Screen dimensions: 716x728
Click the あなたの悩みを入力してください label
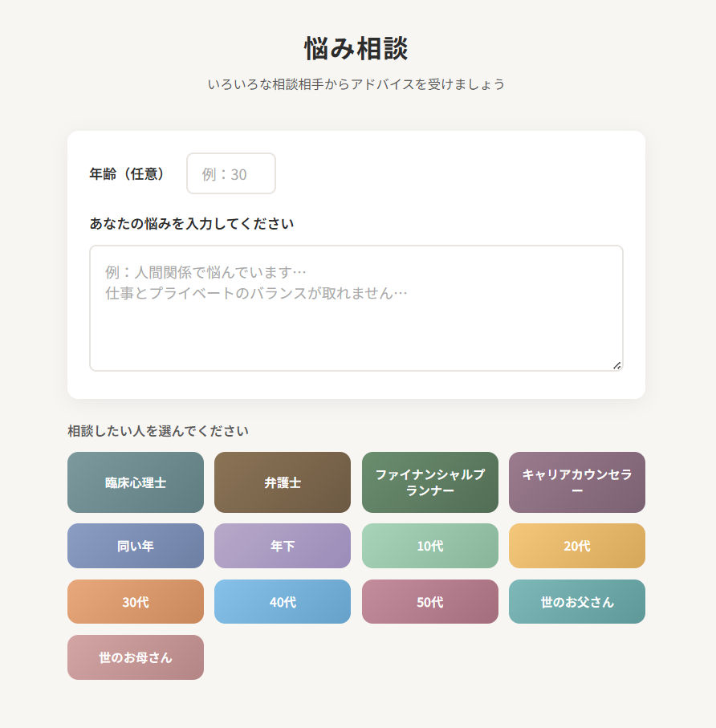coord(192,223)
